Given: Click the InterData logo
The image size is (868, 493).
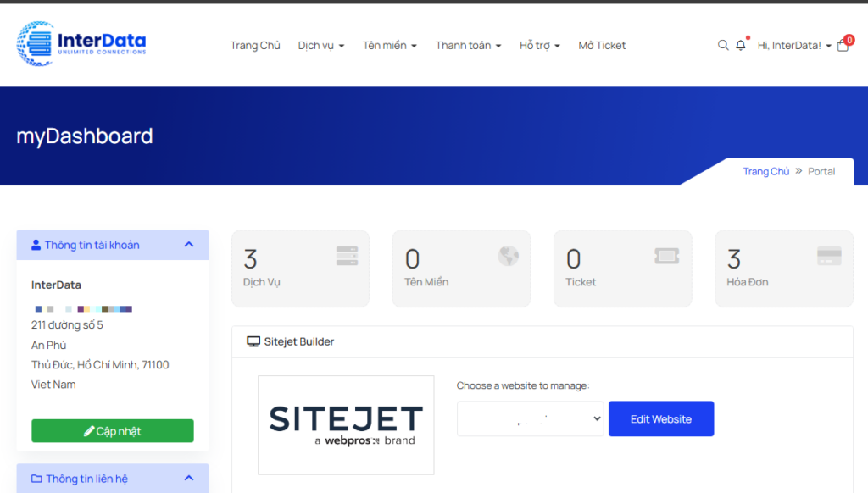Looking at the screenshot, I should [x=81, y=44].
